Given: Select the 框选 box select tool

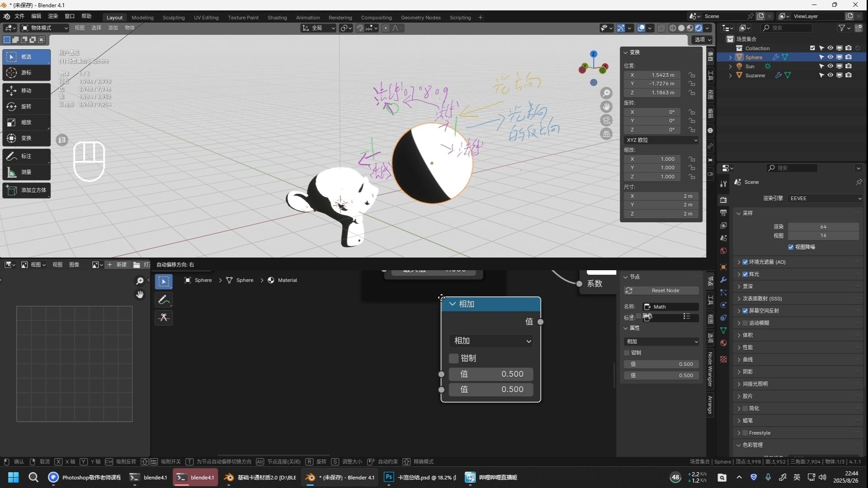Looking at the screenshot, I should click(x=26, y=57).
